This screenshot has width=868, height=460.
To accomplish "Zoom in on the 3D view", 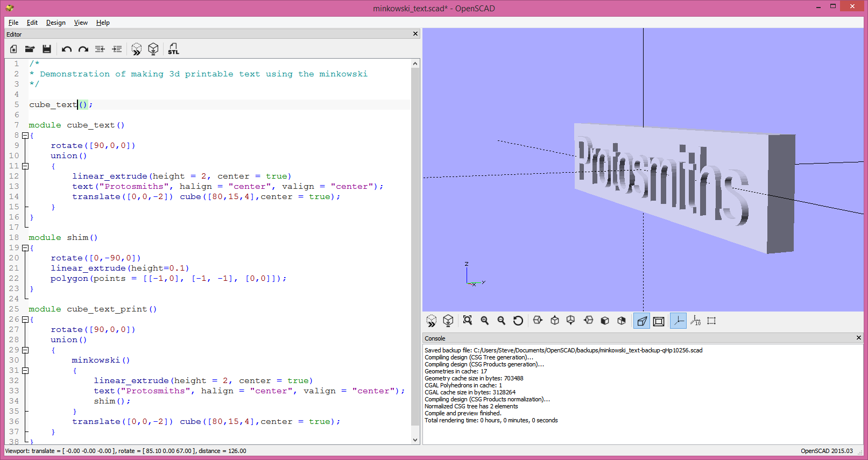I will coord(485,321).
